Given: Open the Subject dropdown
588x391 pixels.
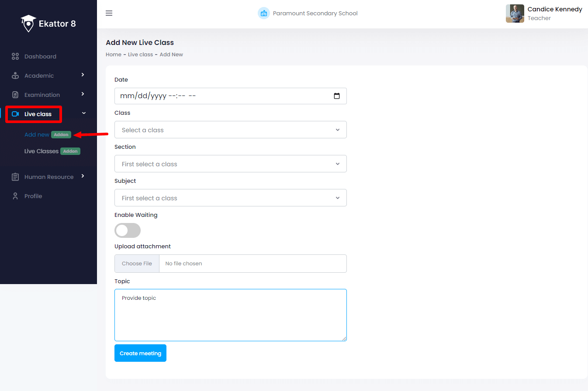Looking at the screenshot, I should [x=230, y=198].
